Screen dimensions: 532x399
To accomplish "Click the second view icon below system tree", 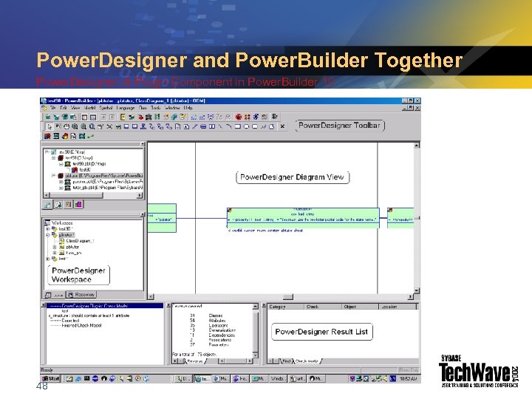I will point(58,205).
